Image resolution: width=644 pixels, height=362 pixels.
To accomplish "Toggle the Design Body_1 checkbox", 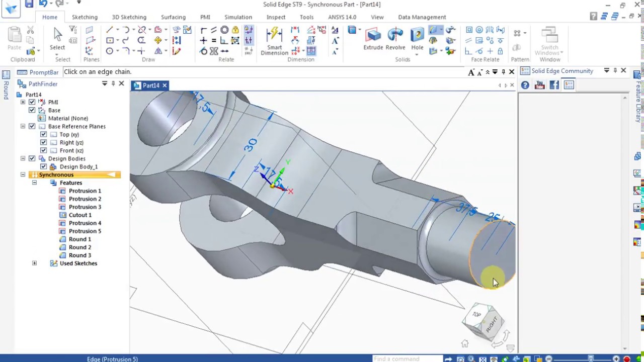I will tap(43, 166).
